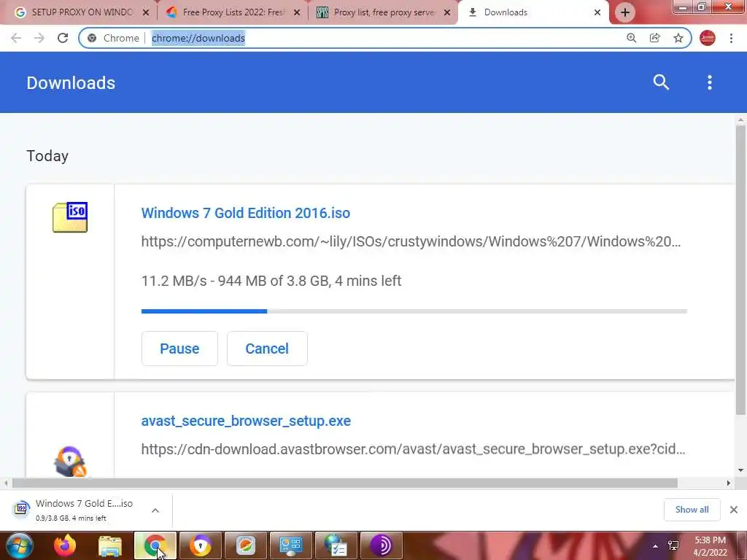Open Avast Secure Browser taskbar icon
This screenshot has width=747, height=560.
pos(201,545)
